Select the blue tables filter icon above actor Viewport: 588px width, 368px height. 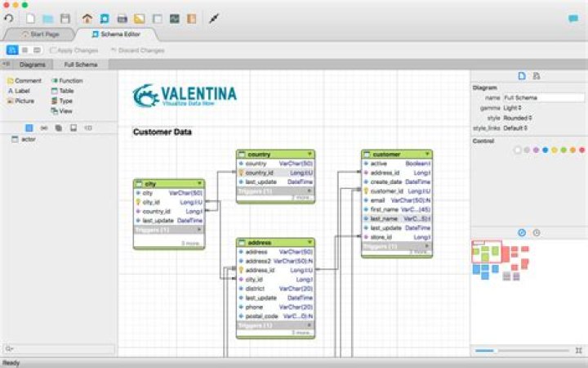[x=29, y=128]
